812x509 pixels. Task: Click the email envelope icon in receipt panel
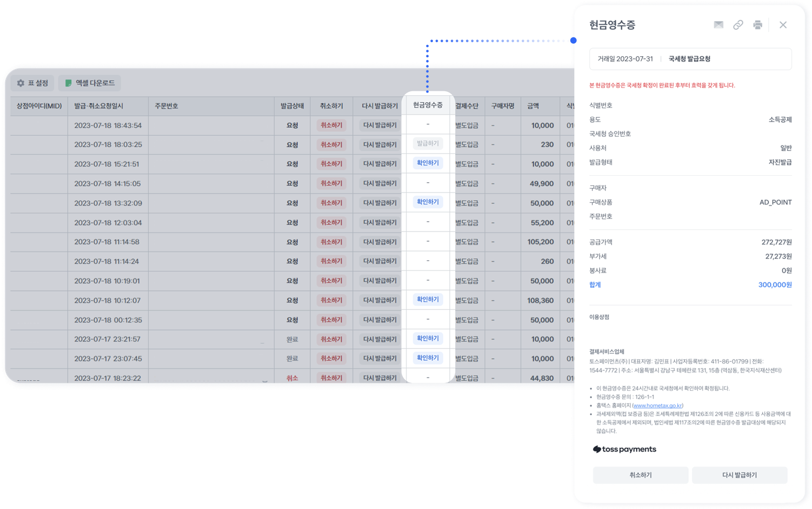click(x=718, y=25)
